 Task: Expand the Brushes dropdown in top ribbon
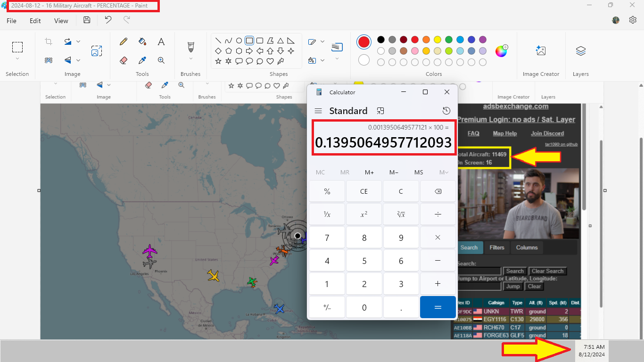[x=191, y=59]
